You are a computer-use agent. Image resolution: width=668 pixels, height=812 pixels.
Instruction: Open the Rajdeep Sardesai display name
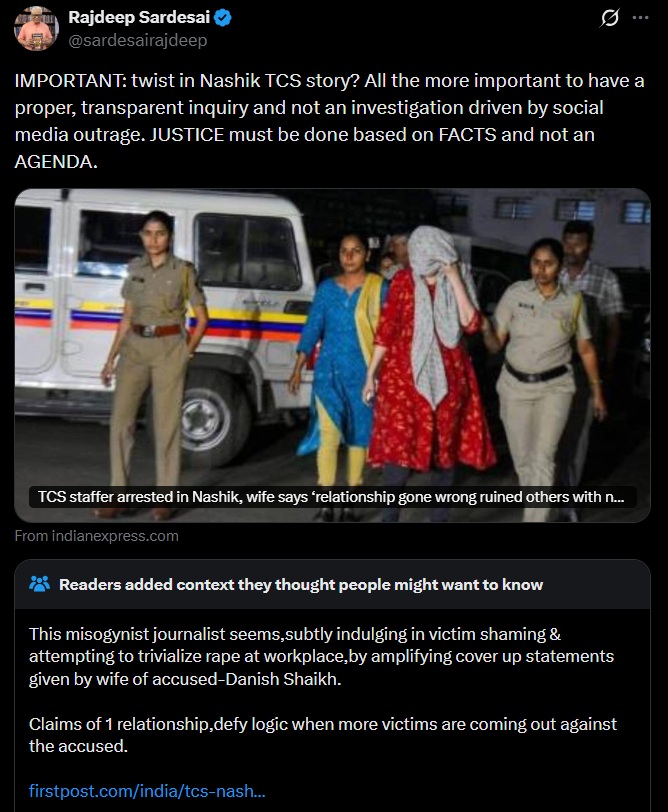(139, 18)
